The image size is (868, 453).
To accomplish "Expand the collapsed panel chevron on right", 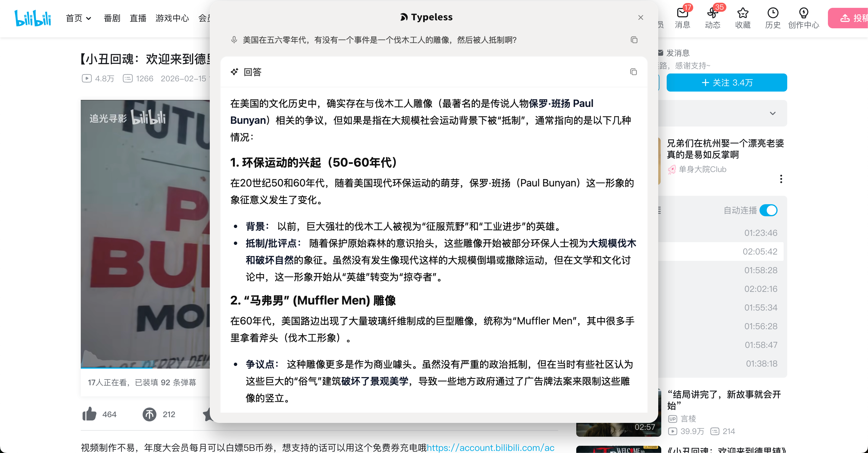I will [773, 113].
